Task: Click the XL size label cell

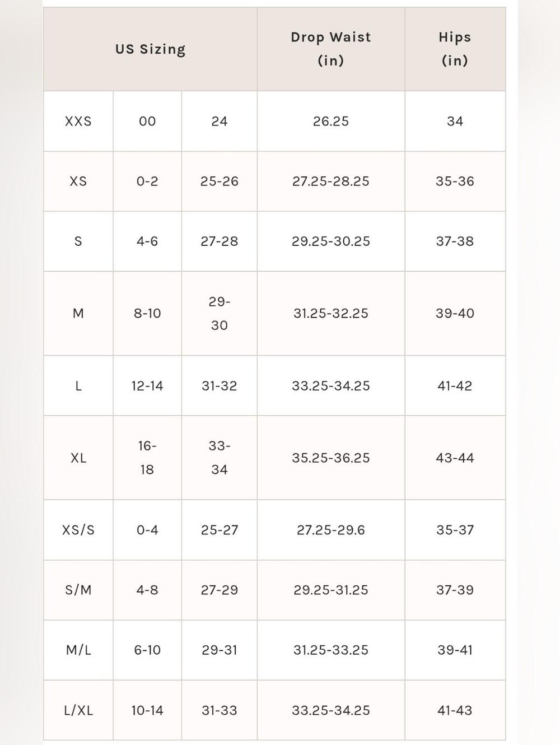Action: click(78, 458)
